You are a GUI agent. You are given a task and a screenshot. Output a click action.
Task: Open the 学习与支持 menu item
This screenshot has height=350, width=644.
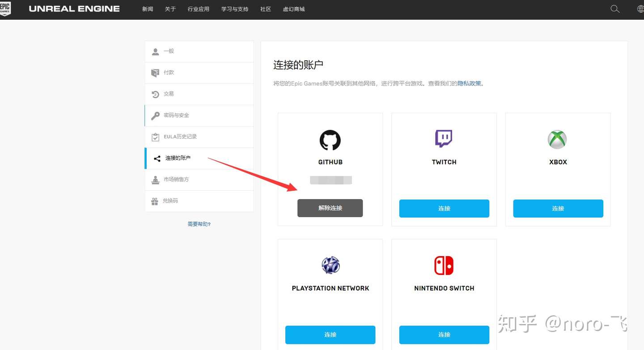235,9
